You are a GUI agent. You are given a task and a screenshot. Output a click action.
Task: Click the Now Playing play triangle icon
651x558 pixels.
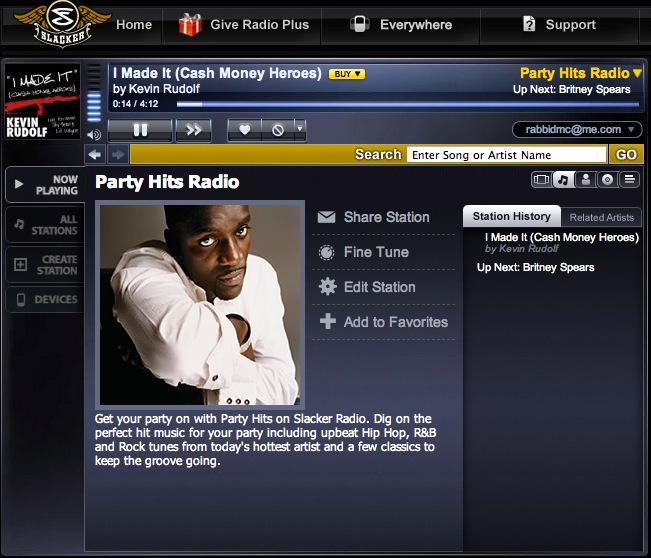[x=19, y=184]
